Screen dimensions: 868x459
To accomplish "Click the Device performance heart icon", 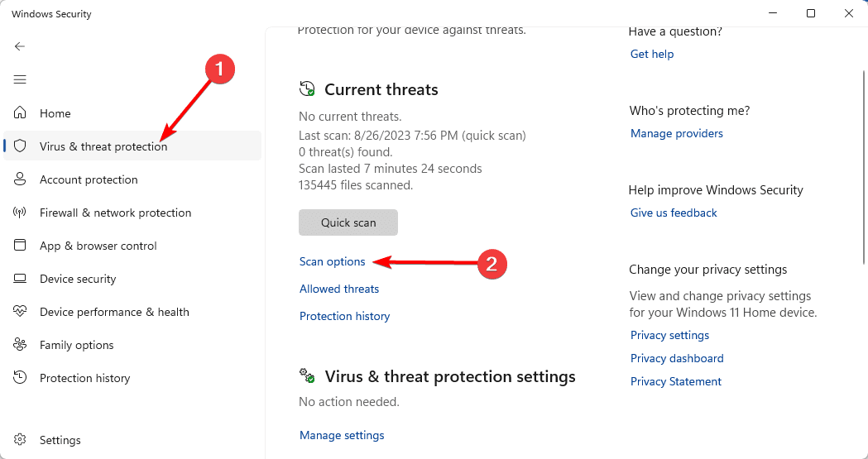I will pos(20,311).
